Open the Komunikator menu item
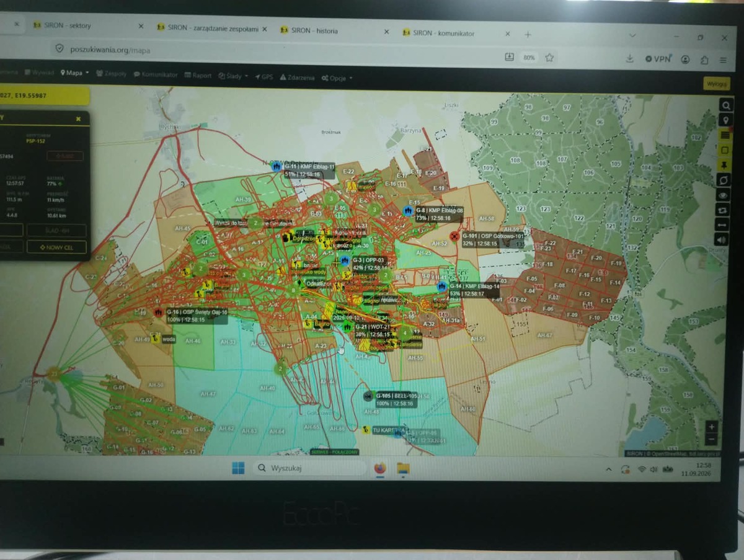 [x=156, y=74]
